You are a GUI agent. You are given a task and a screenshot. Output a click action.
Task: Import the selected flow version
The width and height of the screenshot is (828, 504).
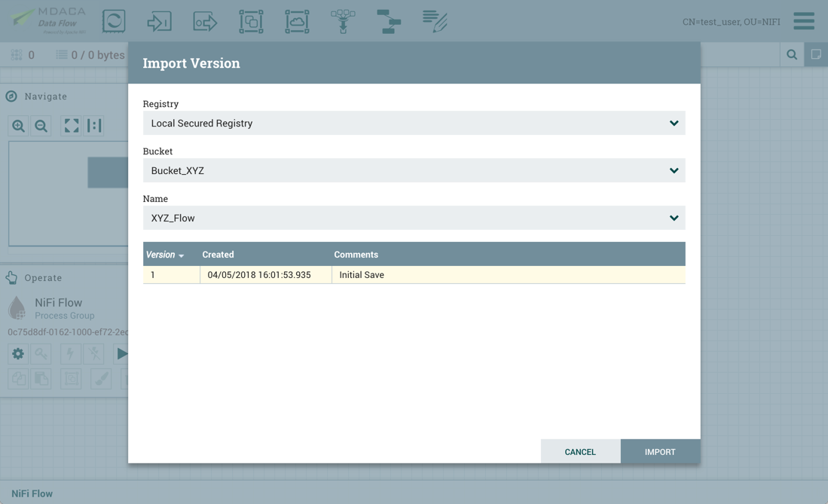tap(660, 451)
